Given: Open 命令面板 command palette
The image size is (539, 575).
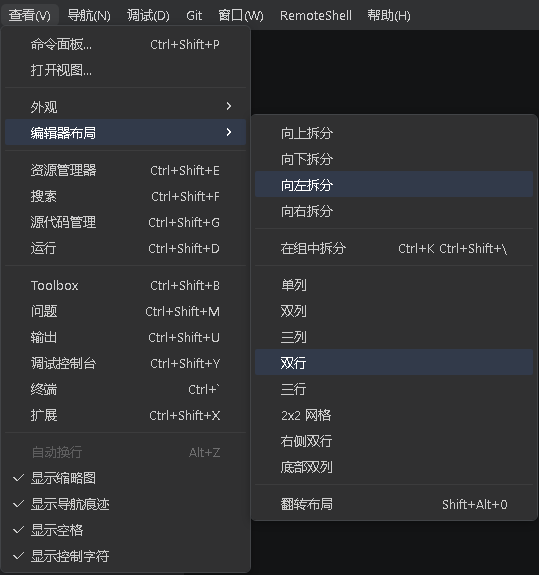Looking at the screenshot, I should pyautogui.click(x=125, y=45).
